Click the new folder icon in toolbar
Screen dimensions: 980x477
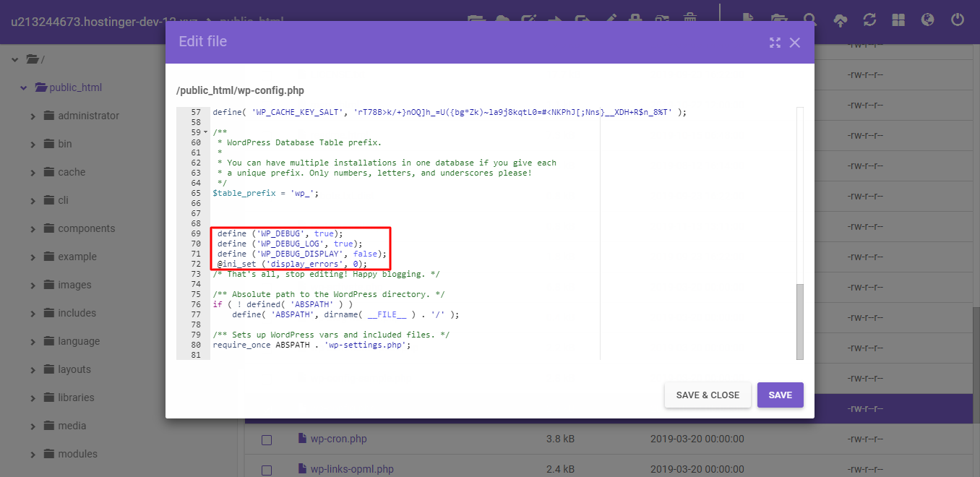[x=779, y=20]
